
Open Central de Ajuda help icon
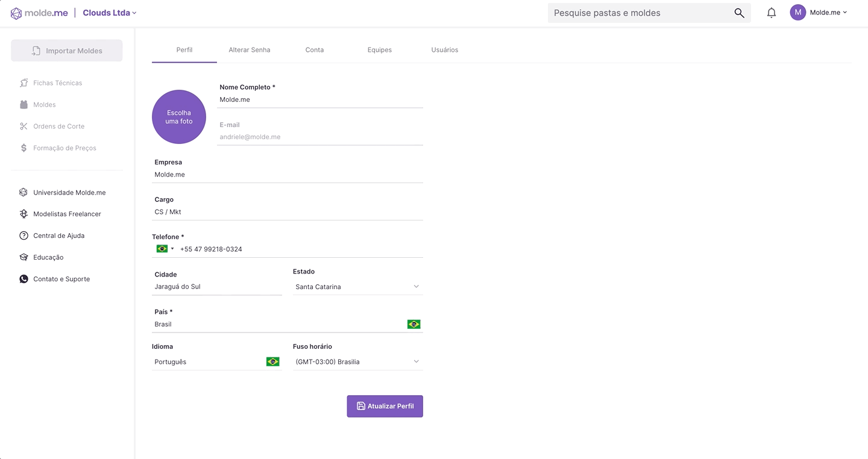(x=24, y=236)
